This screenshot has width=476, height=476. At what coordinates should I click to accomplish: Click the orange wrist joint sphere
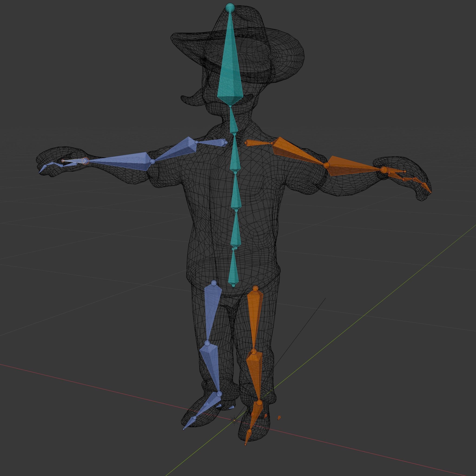click(383, 170)
